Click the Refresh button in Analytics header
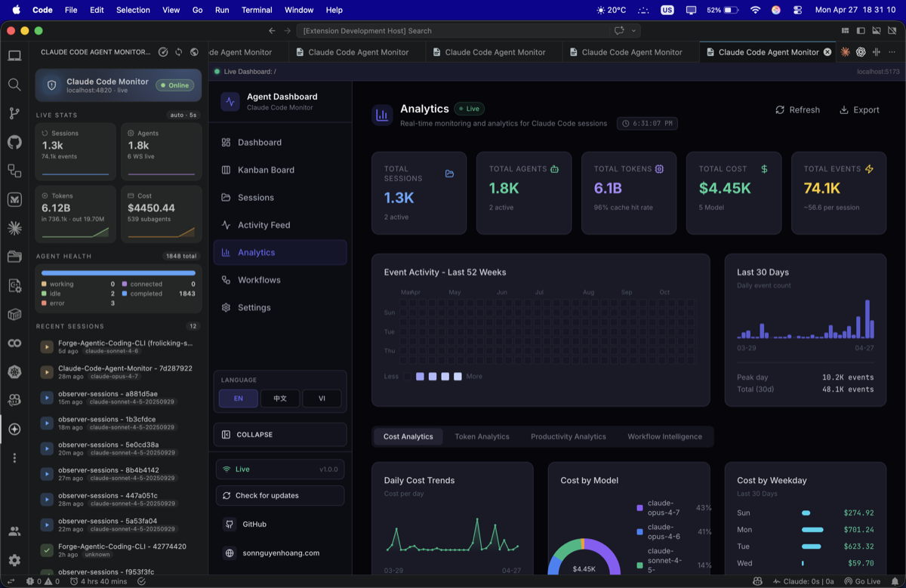906x588 pixels. pos(797,109)
